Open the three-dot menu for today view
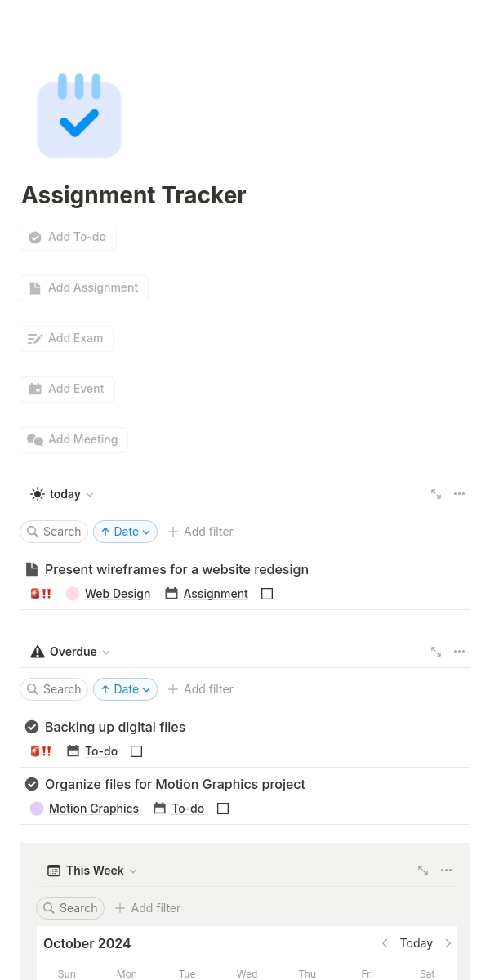This screenshot has height=980, width=490. [459, 494]
